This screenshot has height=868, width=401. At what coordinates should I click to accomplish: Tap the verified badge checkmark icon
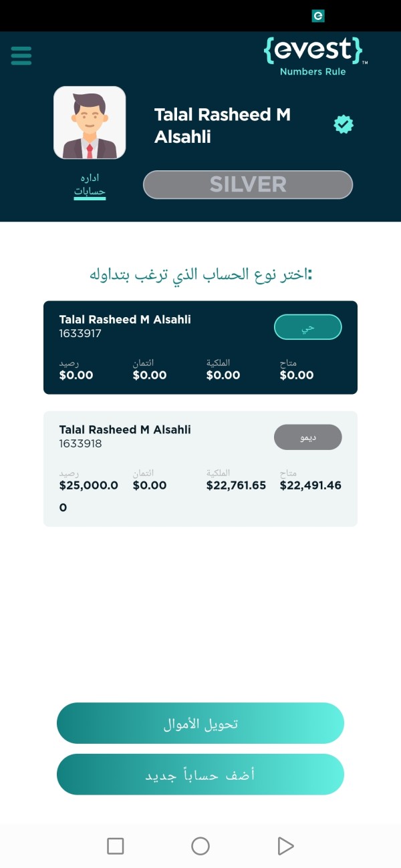344,124
